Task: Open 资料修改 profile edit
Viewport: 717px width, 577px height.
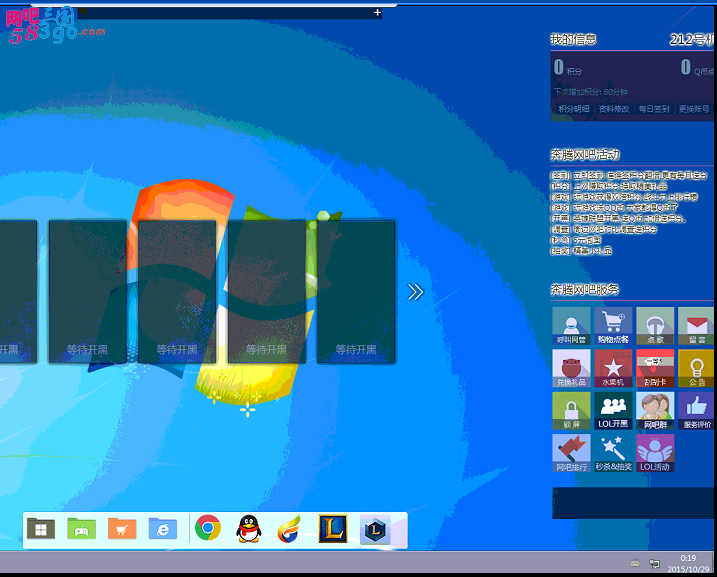Action: click(614, 109)
